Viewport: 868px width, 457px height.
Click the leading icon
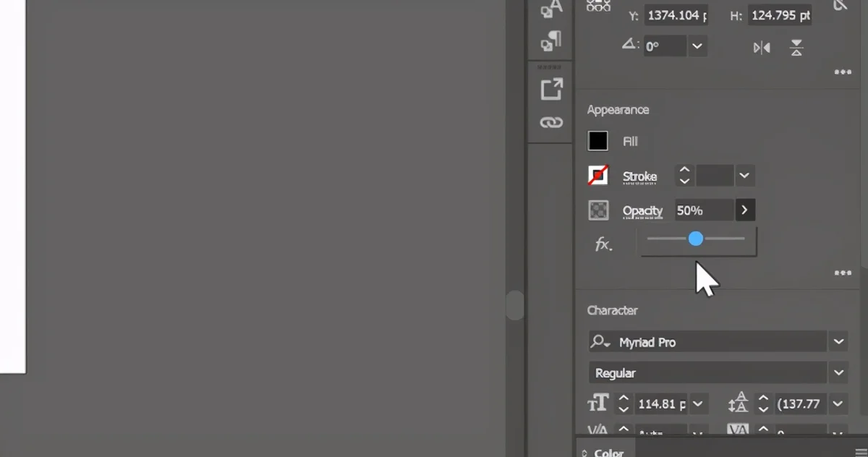coord(739,403)
